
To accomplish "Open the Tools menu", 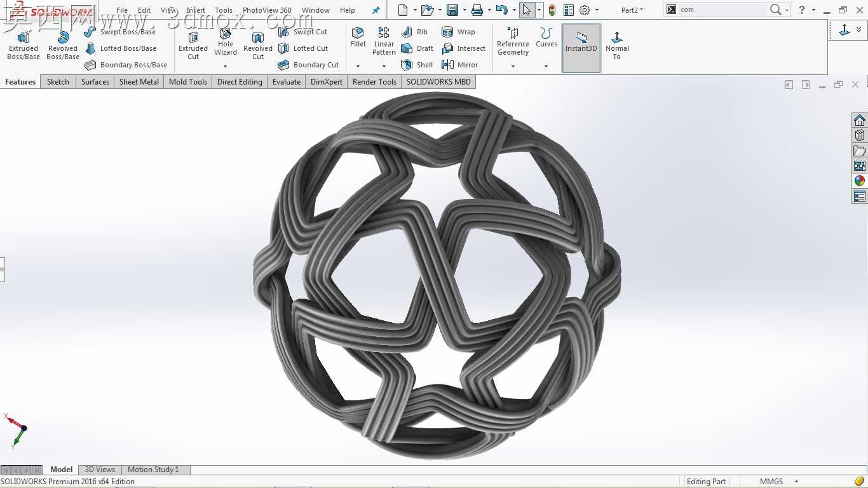I will [224, 10].
